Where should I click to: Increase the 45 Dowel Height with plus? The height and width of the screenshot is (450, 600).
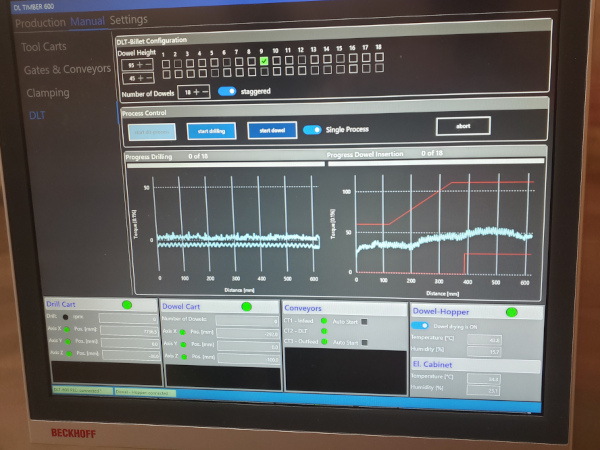tap(140, 78)
